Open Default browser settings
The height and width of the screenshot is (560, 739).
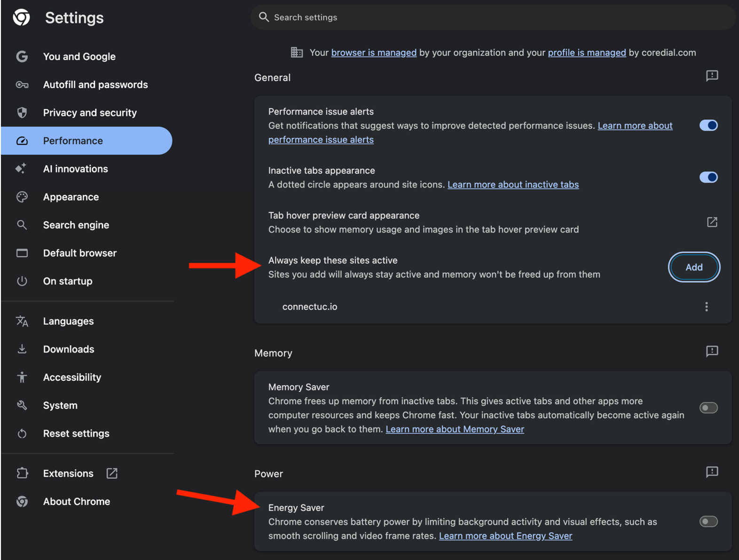tap(87, 253)
